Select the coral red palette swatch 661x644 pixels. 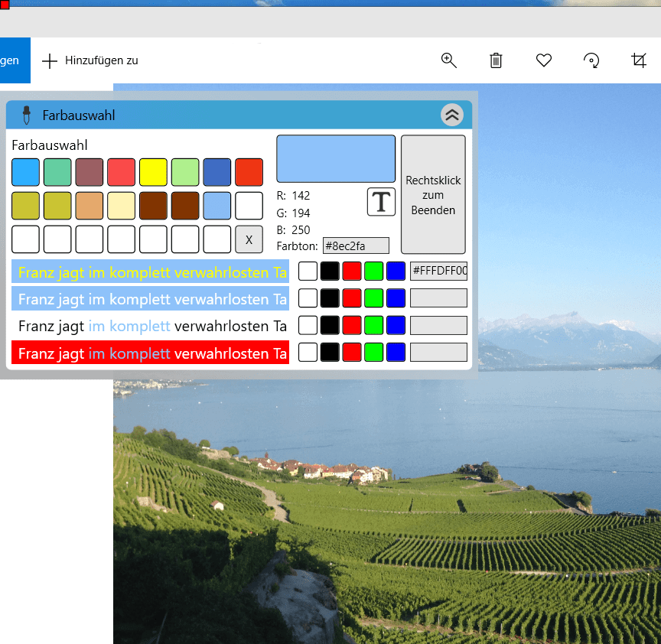122,172
